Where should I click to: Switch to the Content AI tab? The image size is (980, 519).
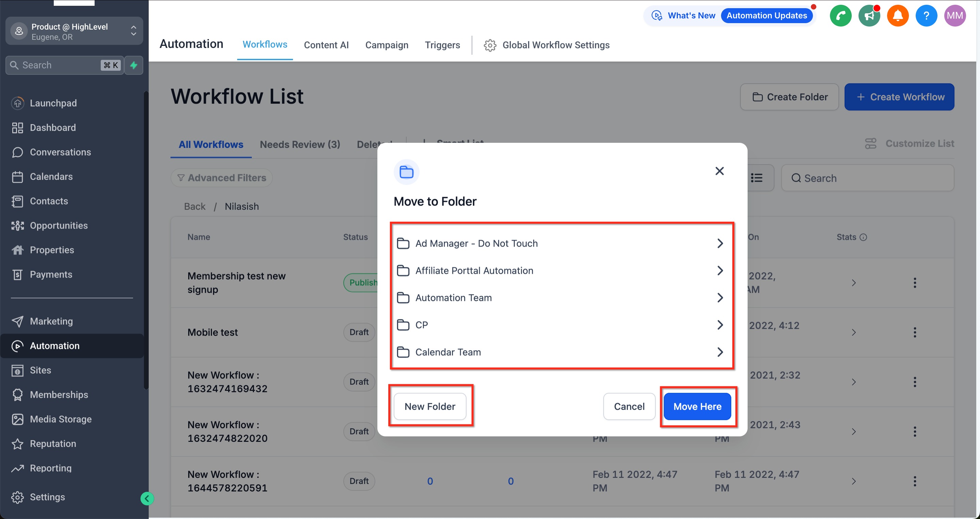point(326,45)
